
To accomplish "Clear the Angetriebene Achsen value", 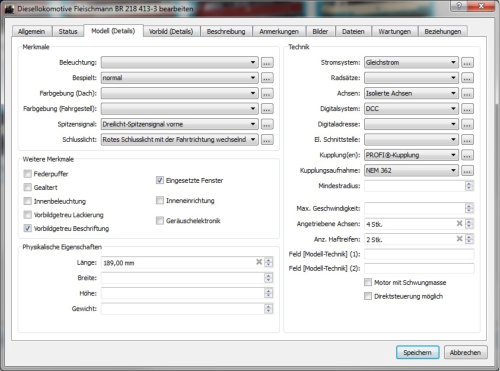I will pos(459,223).
